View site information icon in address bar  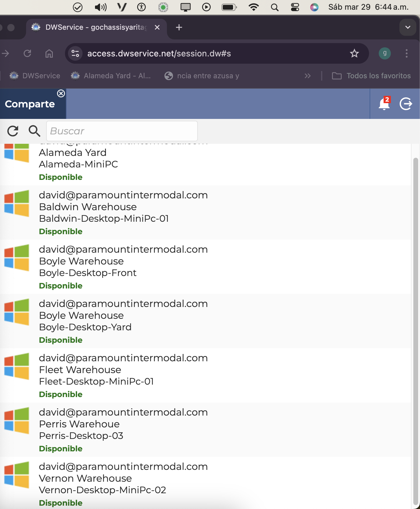click(x=75, y=53)
